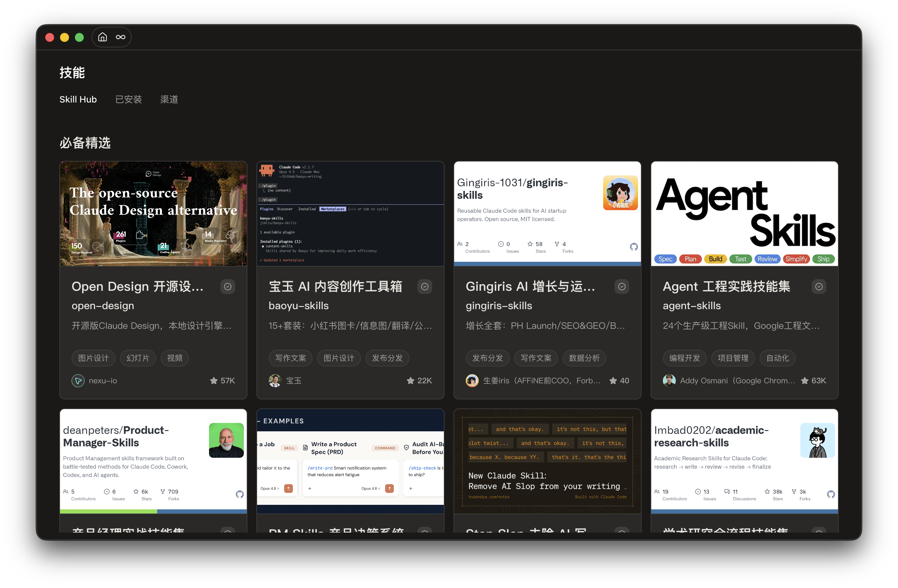The height and width of the screenshot is (588, 898).
Task: Click the GitHub icon on academic-research-skills preview
Action: pos(831,494)
